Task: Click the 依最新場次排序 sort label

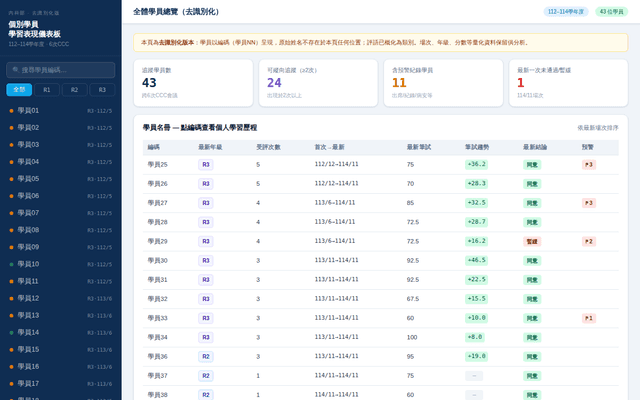Action: (598, 128)
